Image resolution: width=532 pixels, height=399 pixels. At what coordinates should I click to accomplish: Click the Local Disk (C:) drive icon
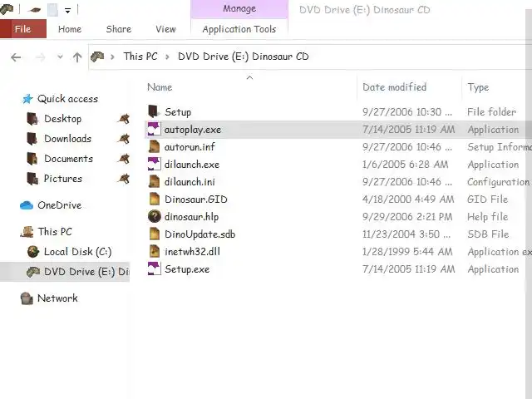click(x=33, y=252)
